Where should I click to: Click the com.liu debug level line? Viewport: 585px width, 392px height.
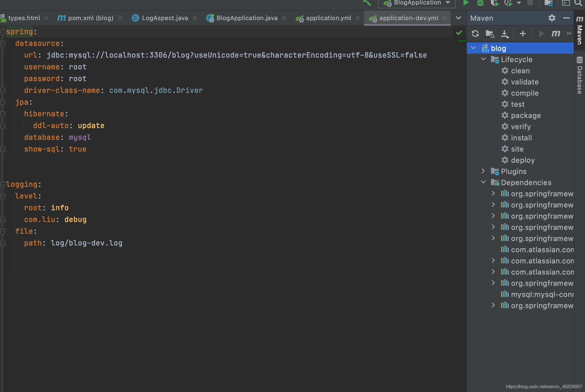pos(55,219)
